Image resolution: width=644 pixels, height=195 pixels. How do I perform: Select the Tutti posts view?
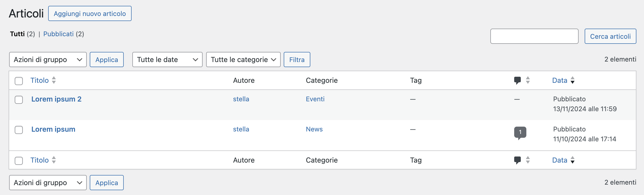coord(17,34)
